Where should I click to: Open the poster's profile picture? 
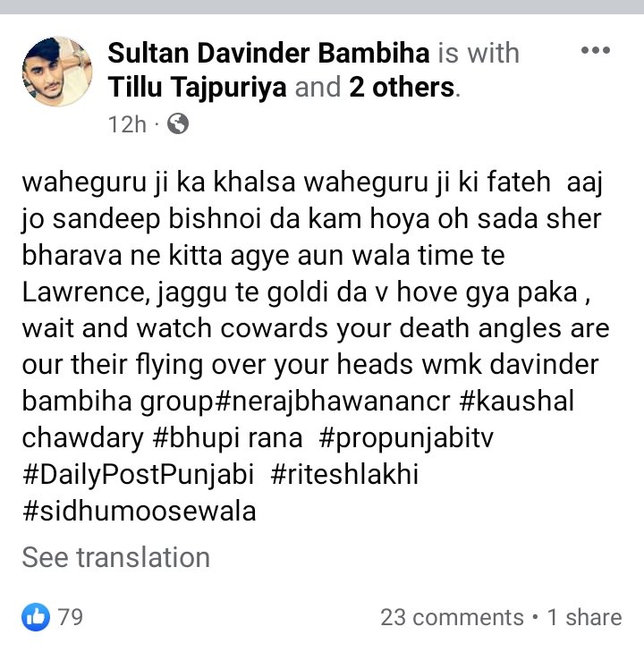coord(57,72)
